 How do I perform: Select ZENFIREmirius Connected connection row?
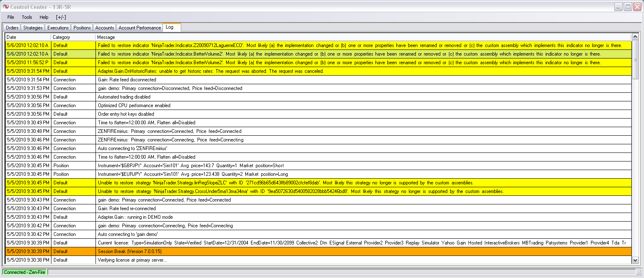click(318, 131)
